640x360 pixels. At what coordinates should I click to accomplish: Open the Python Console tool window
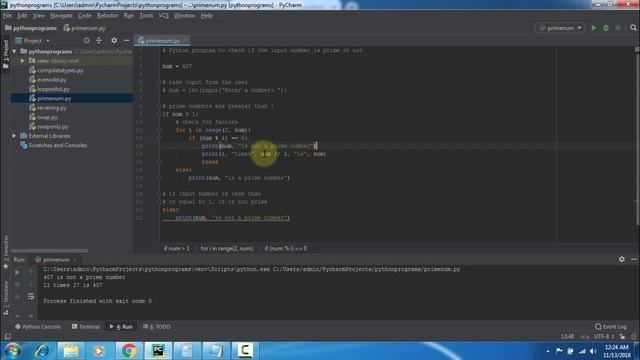[38, 327]
